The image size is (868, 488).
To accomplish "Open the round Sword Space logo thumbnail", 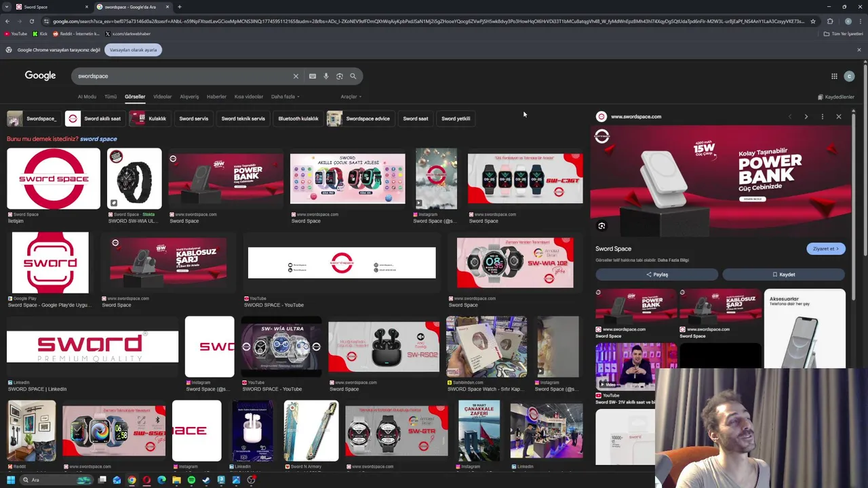I will click(54, 179).
